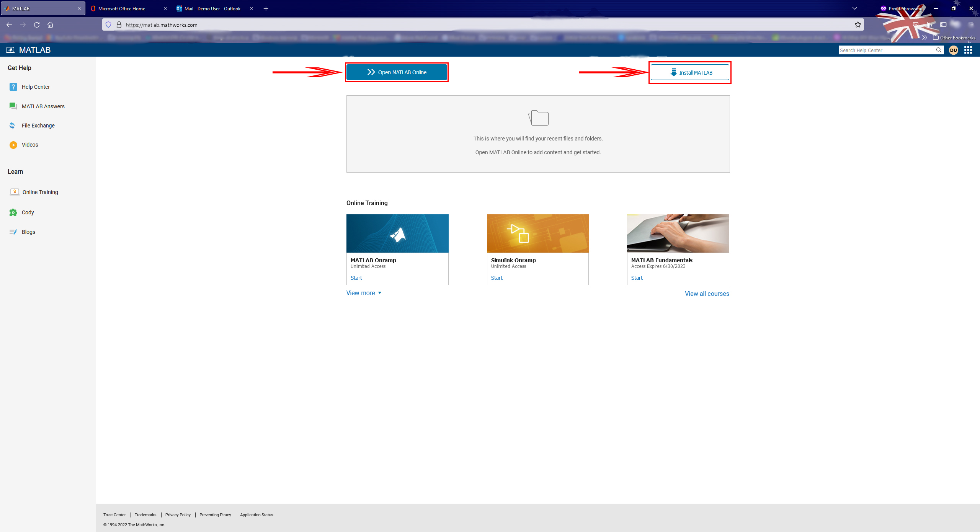Switch to Mail Outlook tab
The width and height of the screenshot is (980, 532).
coord(212,8)
